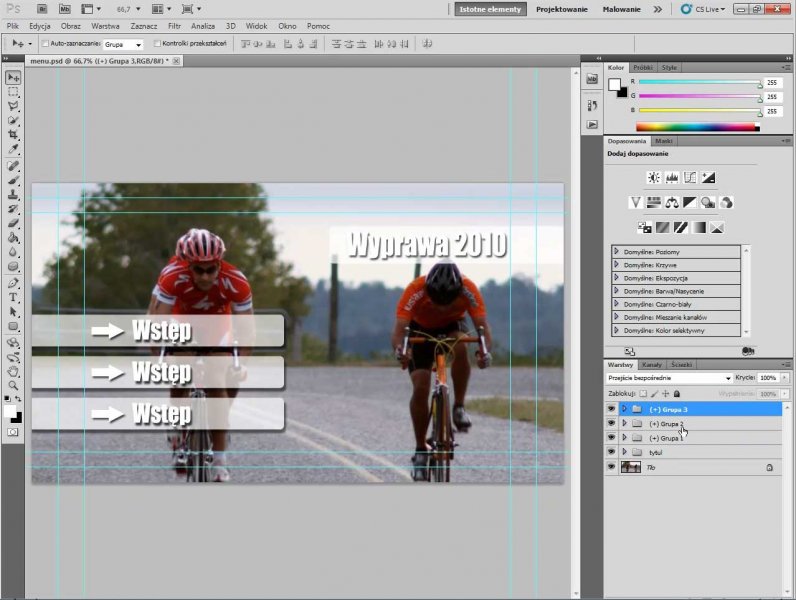Tick the Kontrolki przekształceń checkbox
This screenshot has height=600, width=796.
pyautogui.click(x=156, y=44)
